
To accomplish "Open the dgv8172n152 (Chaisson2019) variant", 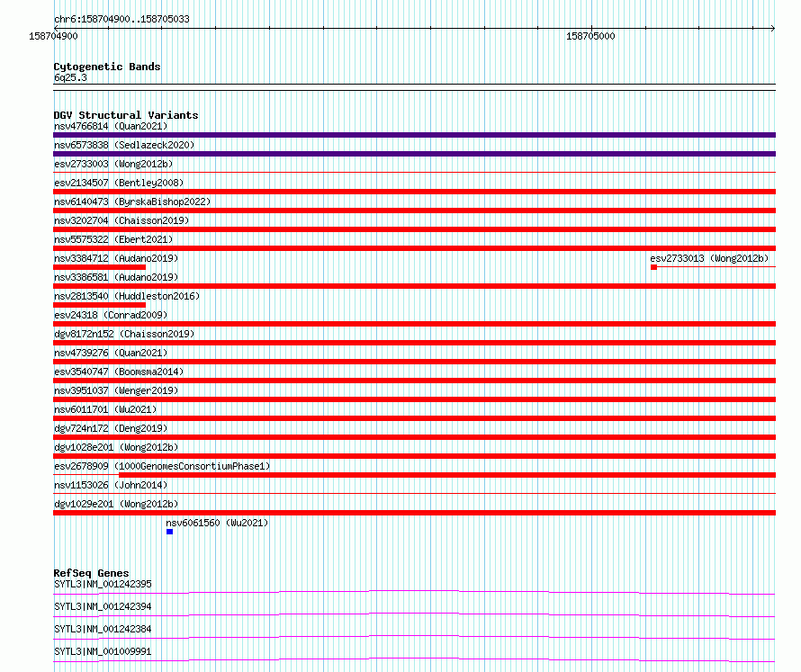I will (x=124, y=334).
